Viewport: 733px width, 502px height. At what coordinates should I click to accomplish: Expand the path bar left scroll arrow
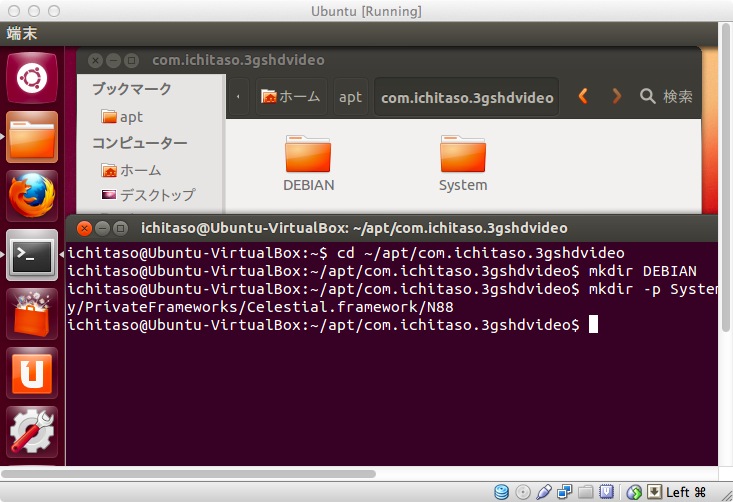point(238,97)
